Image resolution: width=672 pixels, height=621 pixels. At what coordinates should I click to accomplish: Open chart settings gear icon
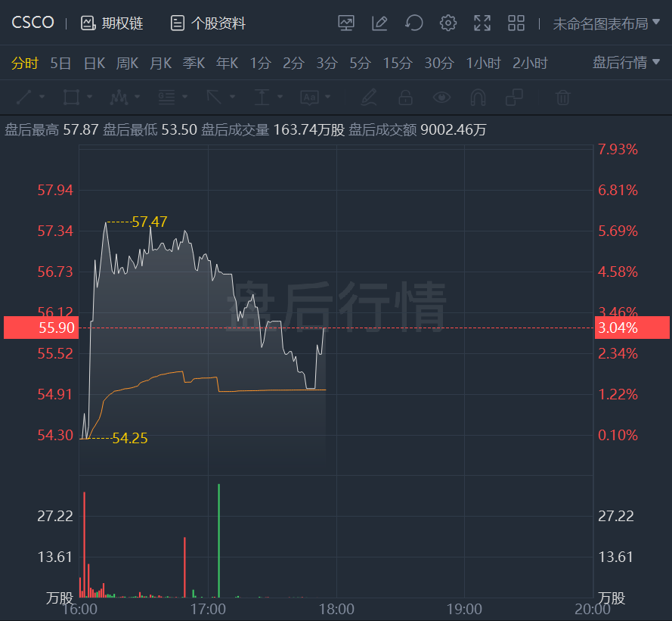[x=448, y=23]
